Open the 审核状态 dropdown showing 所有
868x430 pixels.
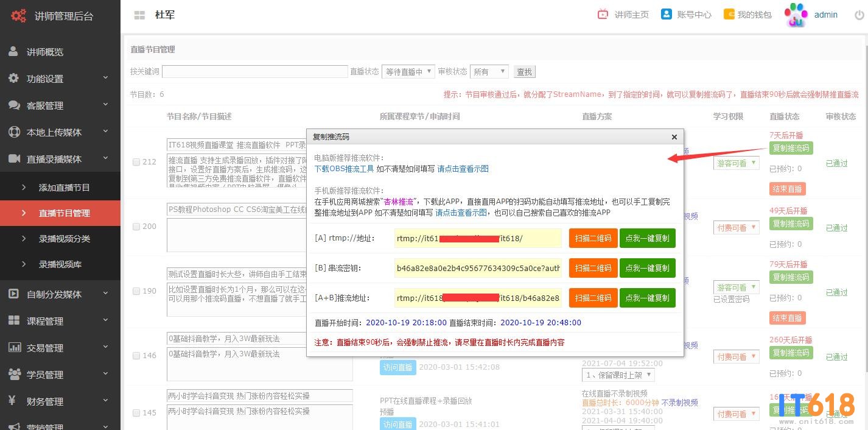click(x=489, y=72)
